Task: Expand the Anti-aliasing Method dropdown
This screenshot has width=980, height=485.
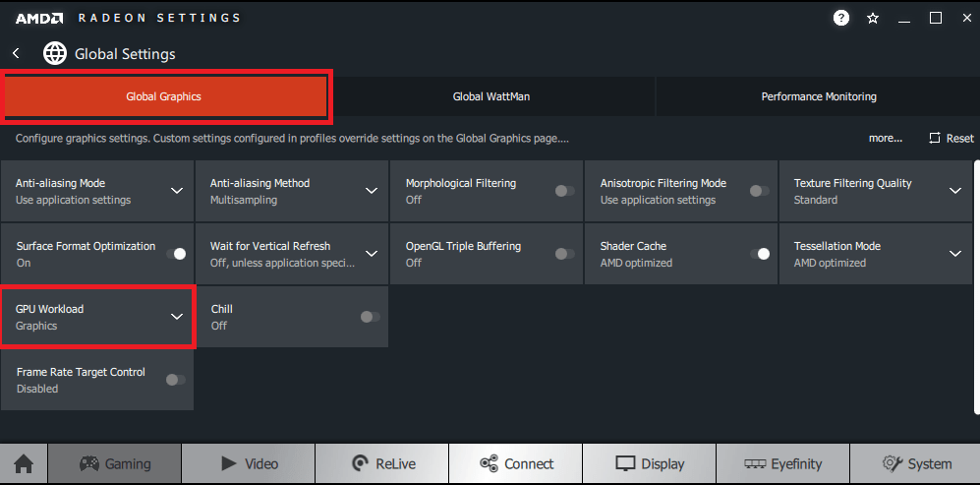Action: [372, 191]
